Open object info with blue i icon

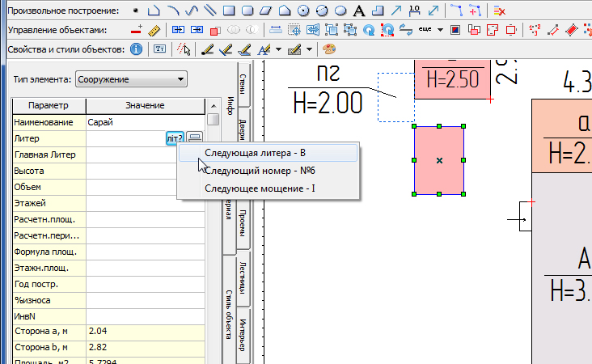pos(136,49)
